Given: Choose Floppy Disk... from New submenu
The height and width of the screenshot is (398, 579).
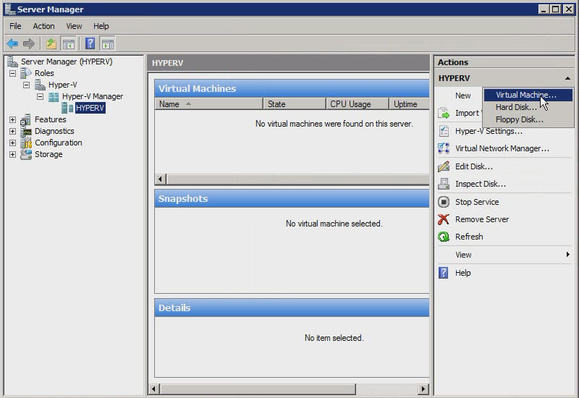Looking at the screenshot, I should pyautogui.click(x=528, y=119).
